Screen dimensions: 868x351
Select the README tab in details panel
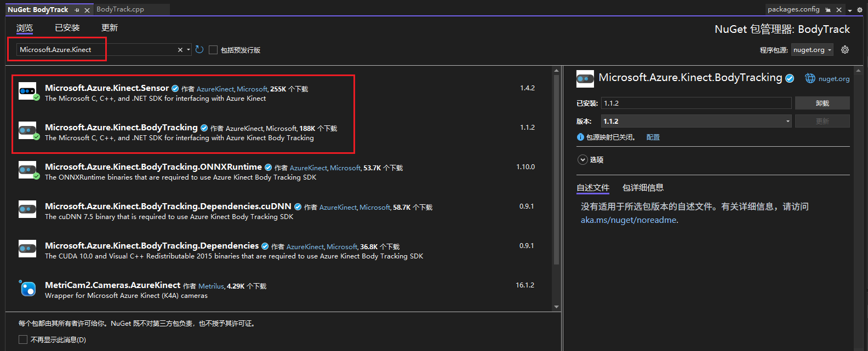tap(593, 188)
